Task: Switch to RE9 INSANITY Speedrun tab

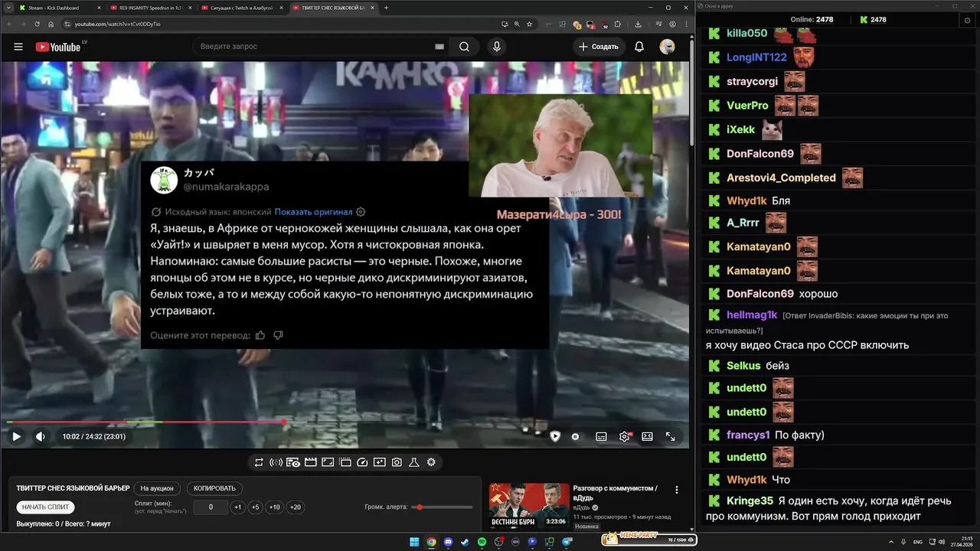Action: pos(149,8)
